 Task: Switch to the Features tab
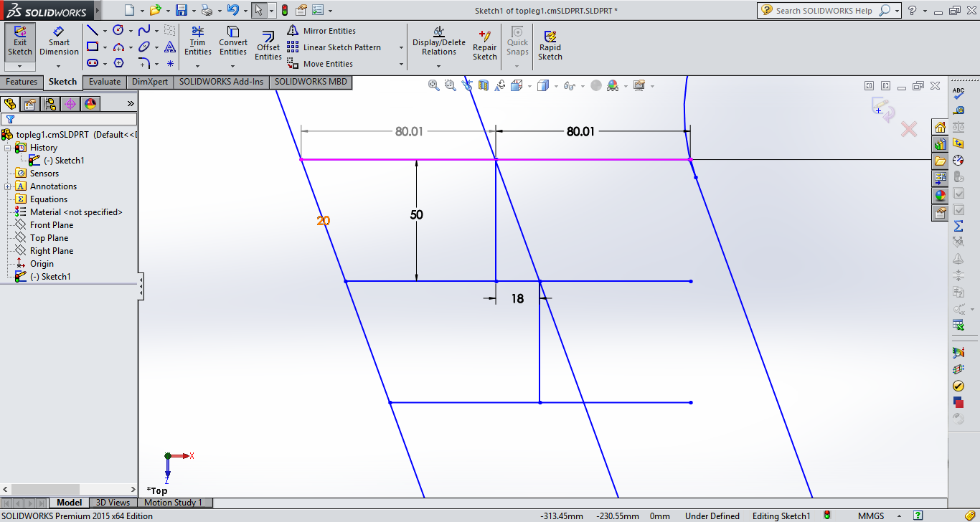[22, 82]
